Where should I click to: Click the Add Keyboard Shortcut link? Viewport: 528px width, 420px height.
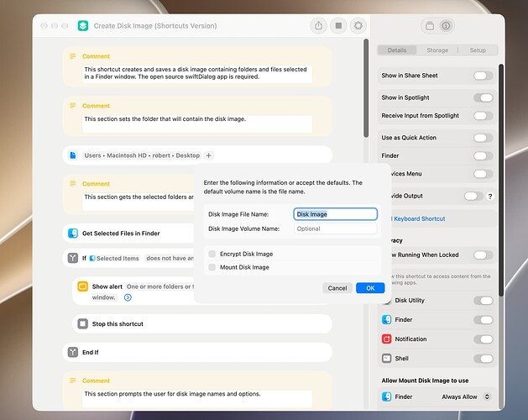(419, 218)
